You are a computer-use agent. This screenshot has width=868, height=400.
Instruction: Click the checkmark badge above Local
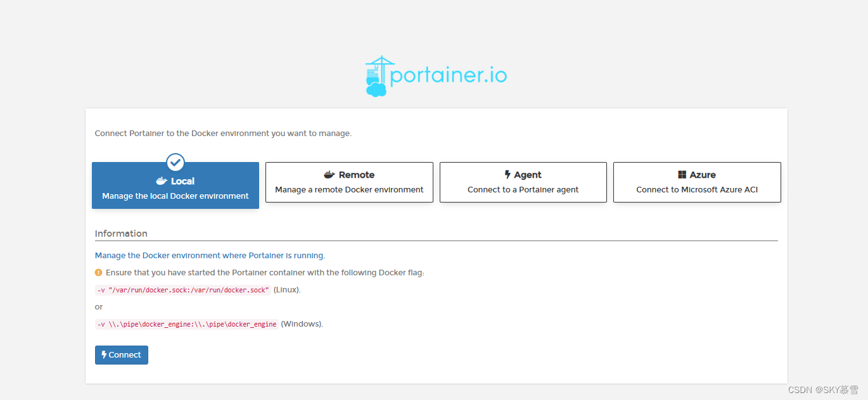click(176, 163)
